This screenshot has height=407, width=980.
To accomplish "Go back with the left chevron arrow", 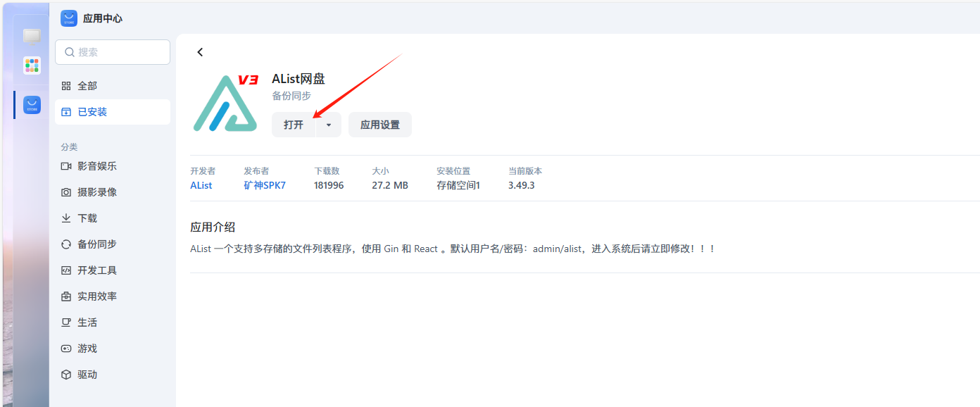I will [x=200, y=52].
